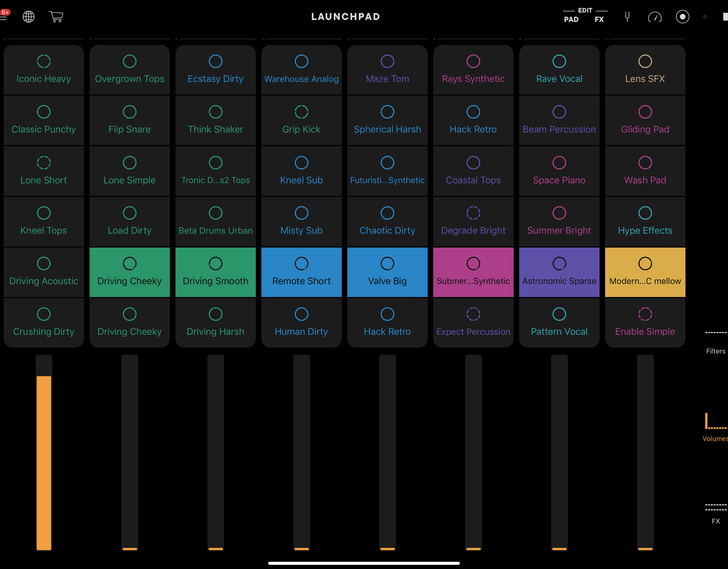Launch the Lone Short loop
The width and height of the screenshot is (728, 569).
[x=44, y=171]
